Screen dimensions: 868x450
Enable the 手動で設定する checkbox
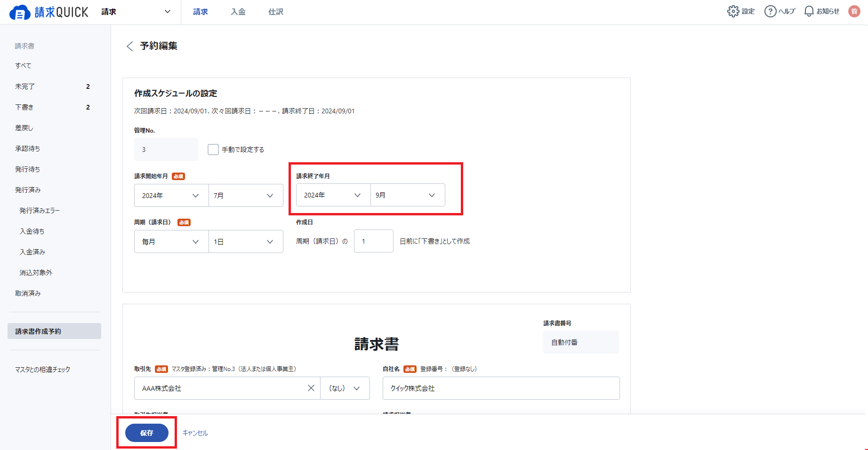(213, 150)
